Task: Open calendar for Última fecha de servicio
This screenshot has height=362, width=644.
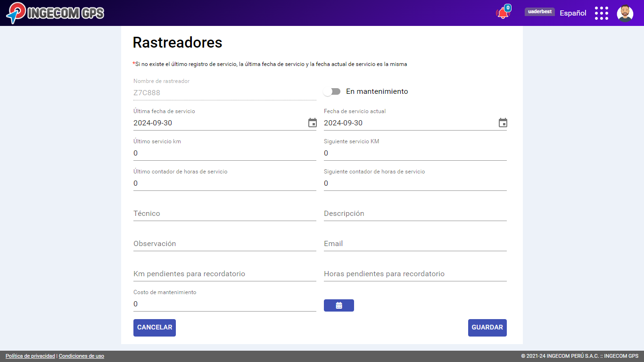Action: pyautogui.click(x=312, y=123)
